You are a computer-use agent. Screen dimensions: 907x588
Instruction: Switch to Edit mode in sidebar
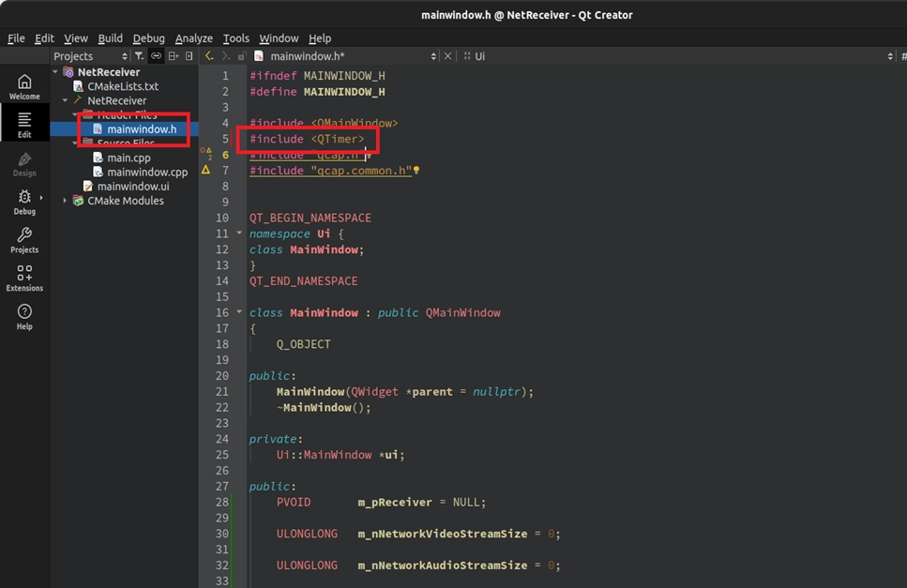[24, 125]
